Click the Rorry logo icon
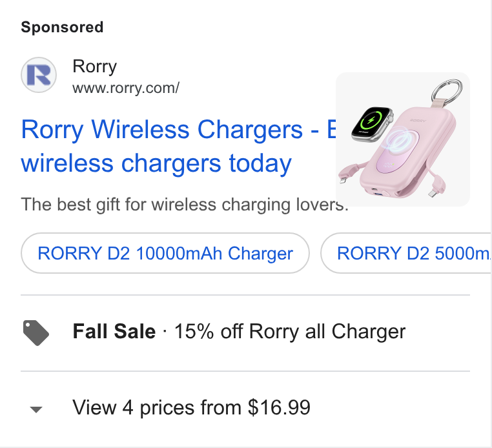This screenshot has height=448, width=492. tap(39, 75)
